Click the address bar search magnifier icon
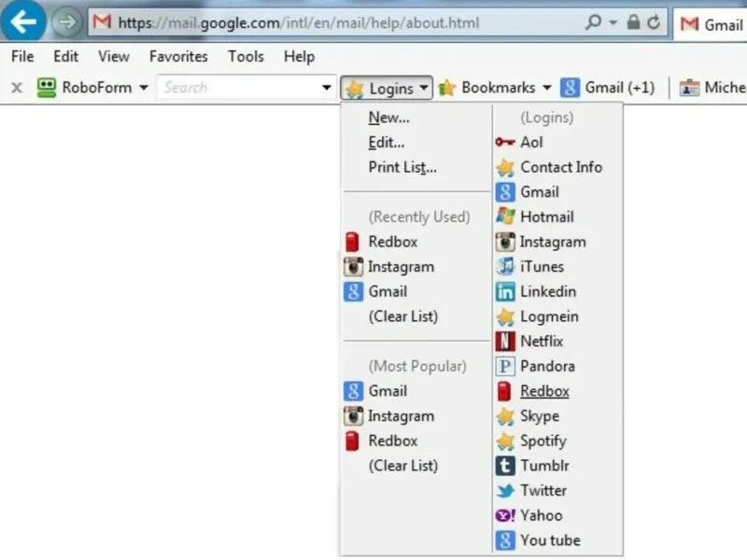This screenshot has height=560, width=747. click(593, 21)
